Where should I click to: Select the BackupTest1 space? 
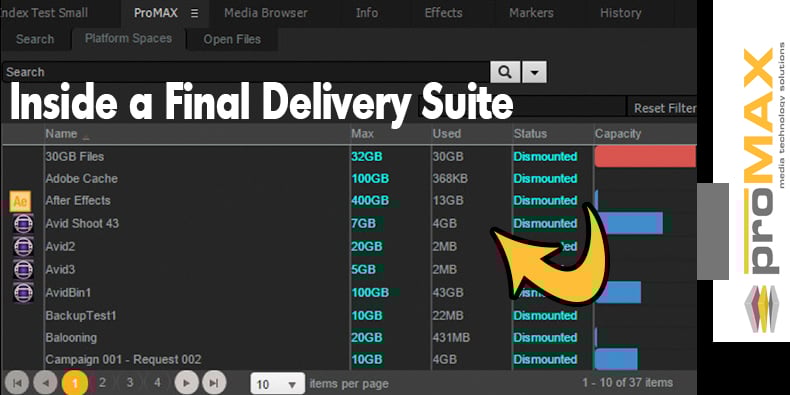(81, 316)
